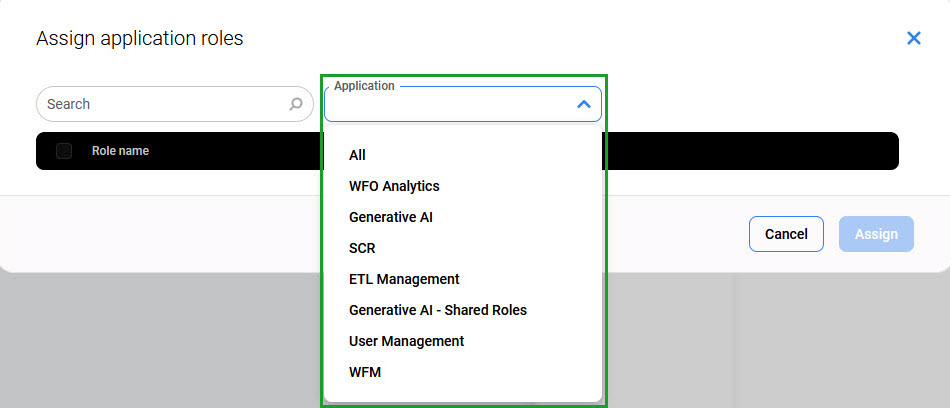Click the Application field label
Image resolution: width=950 pixels, height=408 pixels.
tap(364, 86)
